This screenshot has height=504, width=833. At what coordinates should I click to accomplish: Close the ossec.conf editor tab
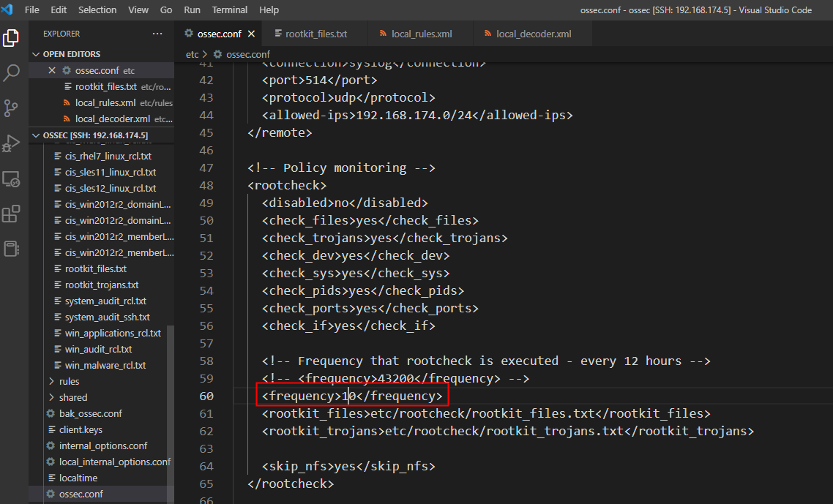pos(251,34)
